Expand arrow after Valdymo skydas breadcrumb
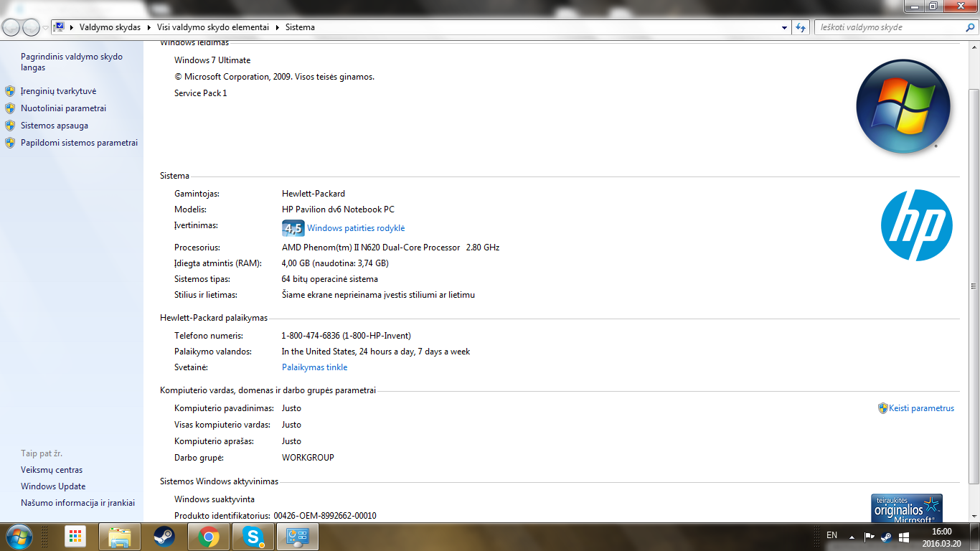This screenshot has width=980, height=551. coord(149,27)
